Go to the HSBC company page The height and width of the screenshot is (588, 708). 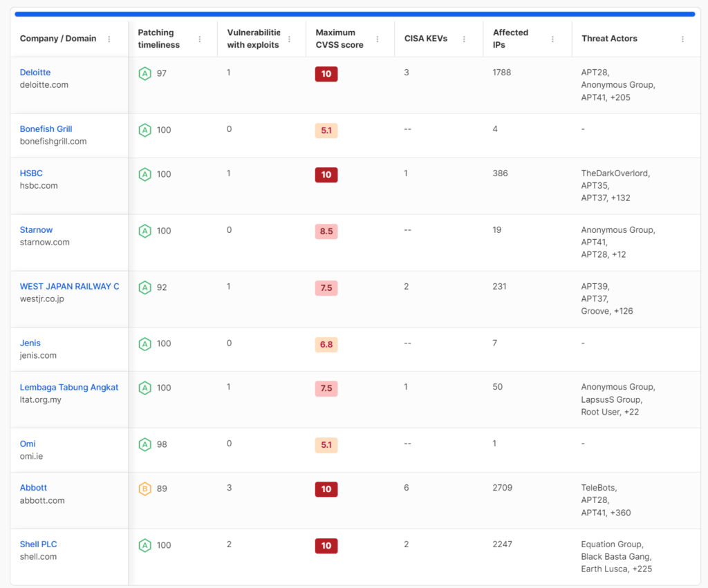31,173
